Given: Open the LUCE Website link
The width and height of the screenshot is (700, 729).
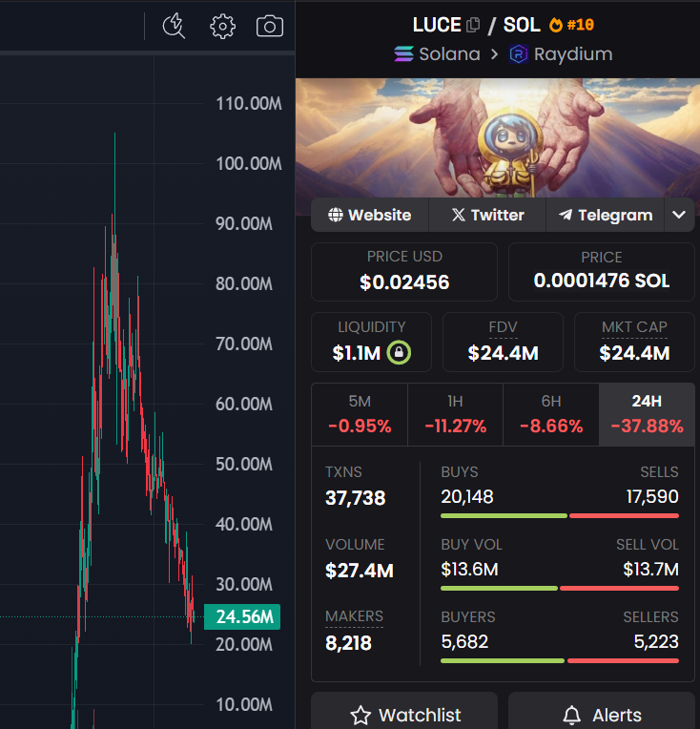Looking at the screenshot, I should pos(370,215).
